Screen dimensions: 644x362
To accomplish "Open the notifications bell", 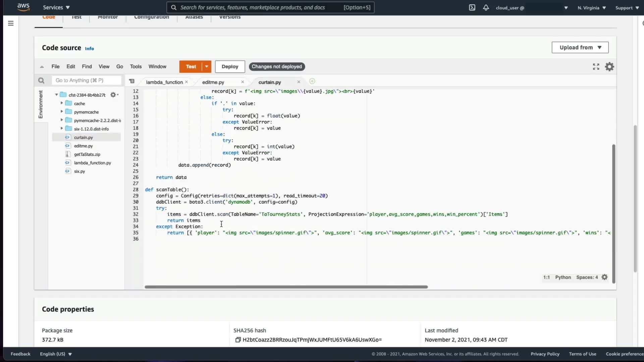I will point(486,7).
